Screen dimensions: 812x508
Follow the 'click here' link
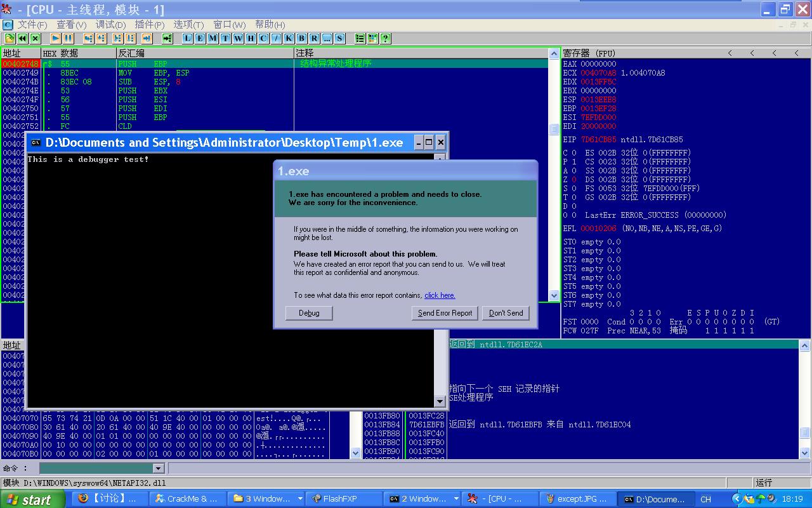click(x=440, y=295)
